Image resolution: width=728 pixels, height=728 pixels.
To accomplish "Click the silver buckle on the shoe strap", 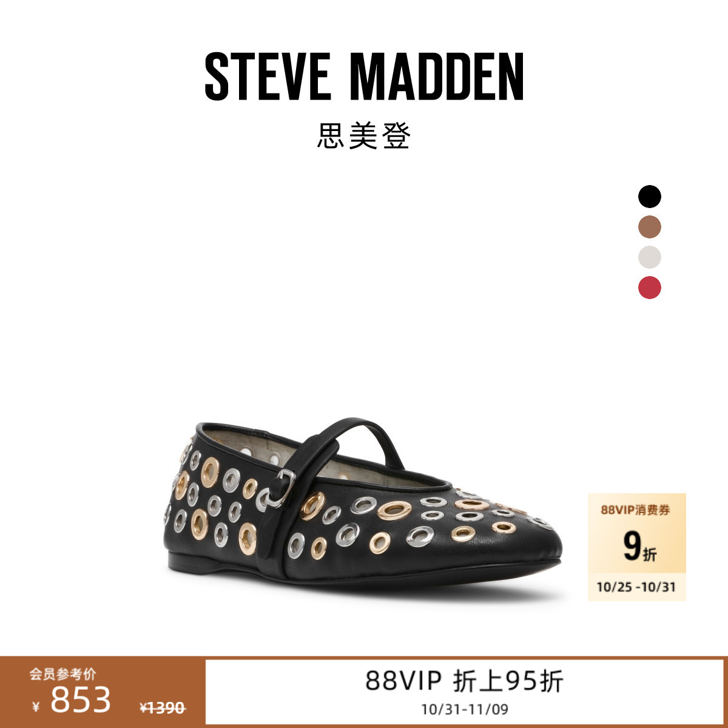I will (281, 488).
